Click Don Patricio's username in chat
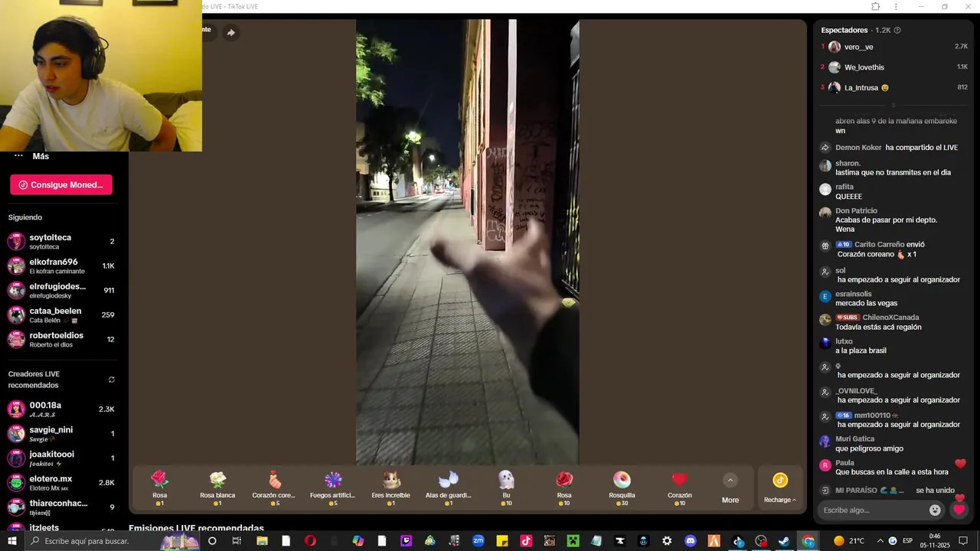The width and height of the screenshot is (980, 551). tap(856, 211)
